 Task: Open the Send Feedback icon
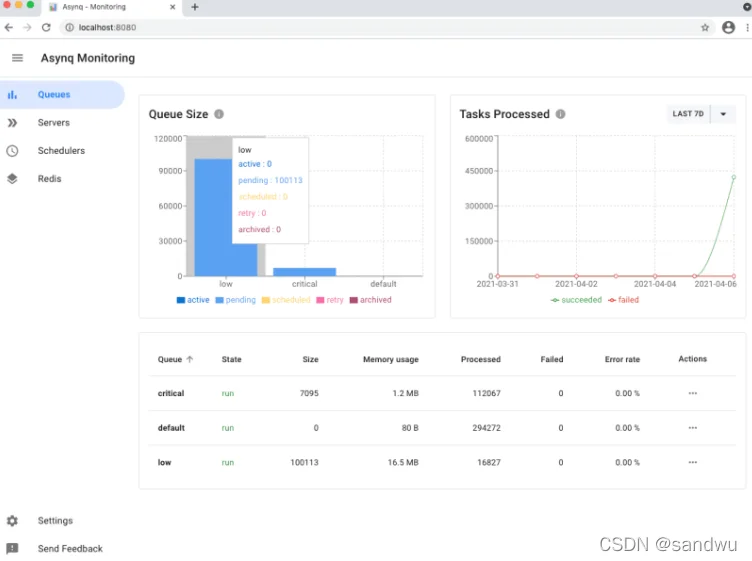12,549
